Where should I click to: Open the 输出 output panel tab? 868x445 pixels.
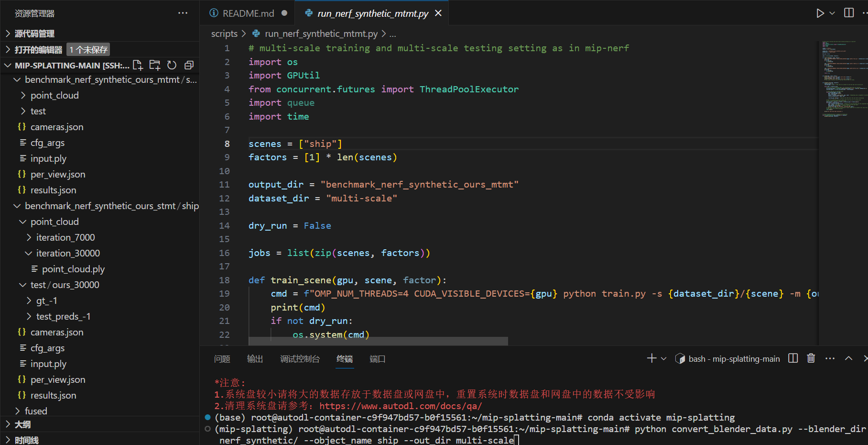(255, 359)
